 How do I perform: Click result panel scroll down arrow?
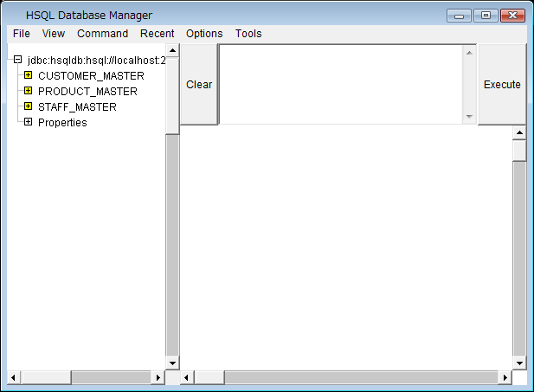pyautogui.click(x=519, y=363)
